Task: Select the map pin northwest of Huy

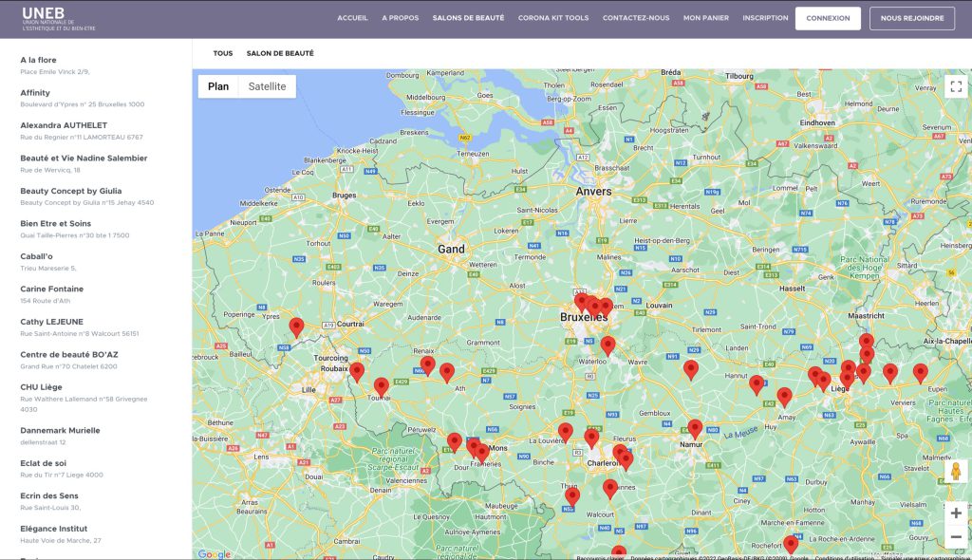Action: (x=757, y=384)
